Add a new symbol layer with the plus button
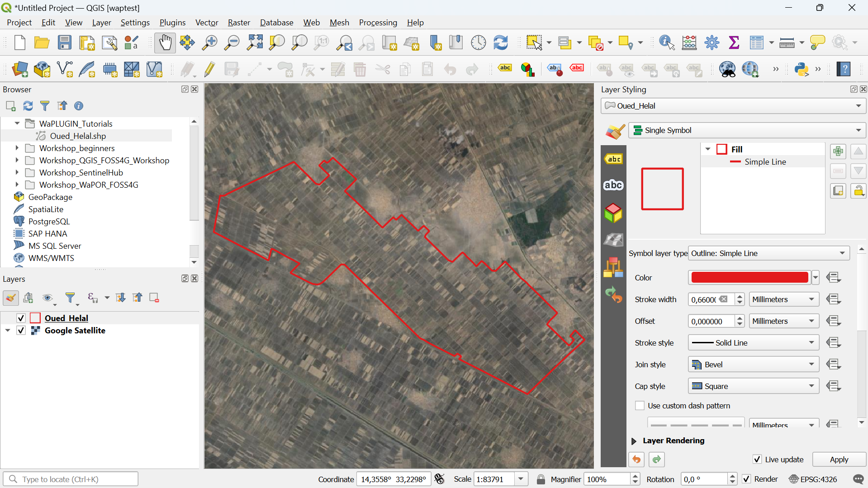The height and width of the screenshot is (488, 868). [x=838, y=151]
